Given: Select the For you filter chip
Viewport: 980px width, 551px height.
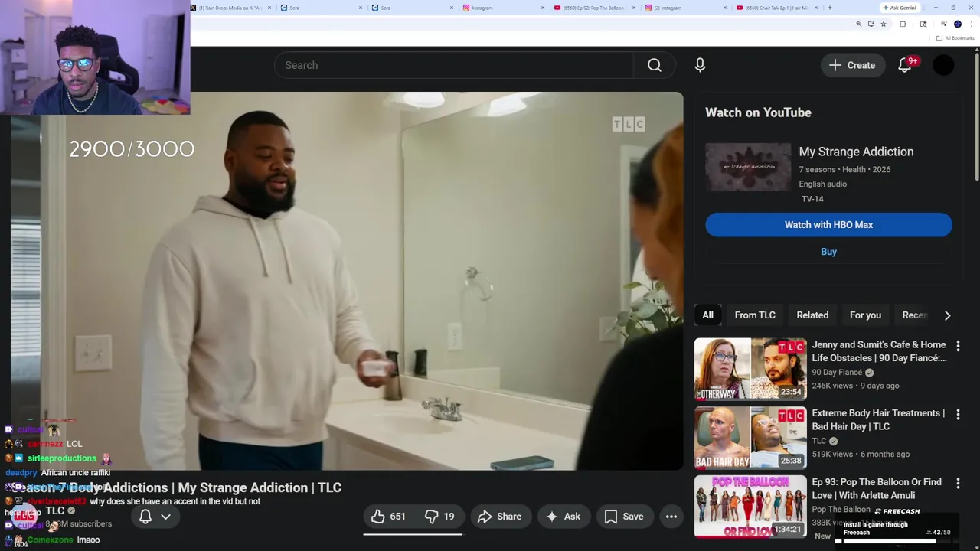Looking at the screenshot, I should [x=865, y=315].
